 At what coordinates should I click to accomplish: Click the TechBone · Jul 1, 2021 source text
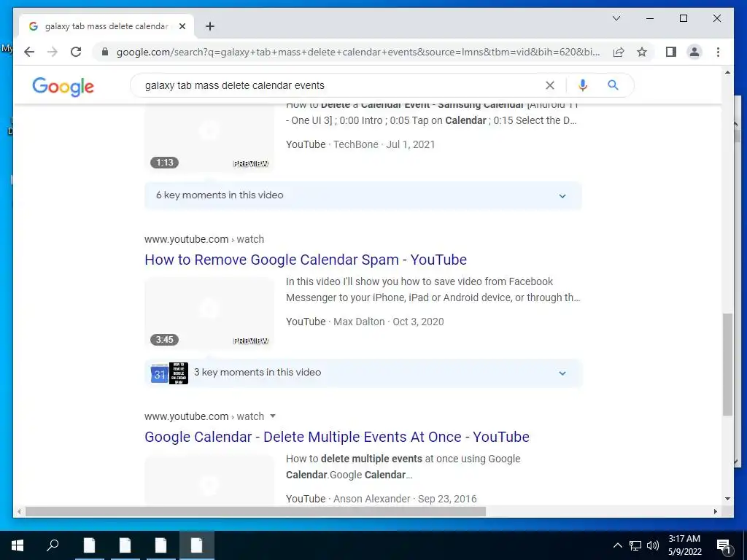click(x=384, y=145)
